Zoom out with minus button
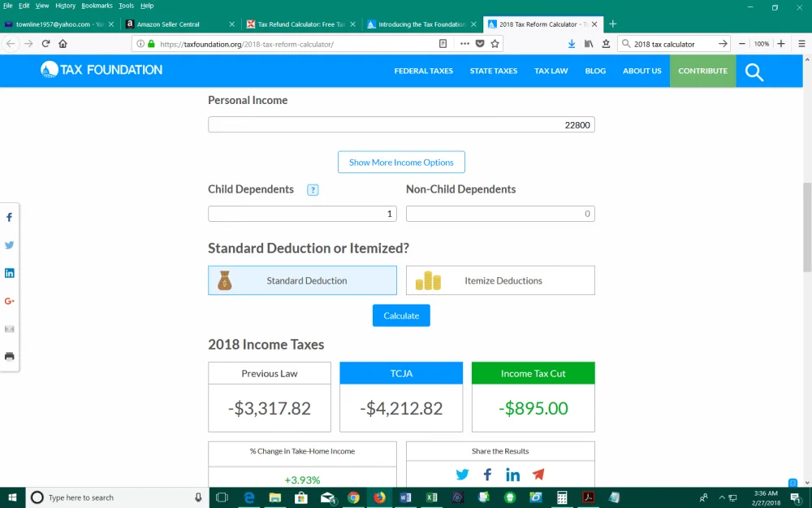 [742, 44]
